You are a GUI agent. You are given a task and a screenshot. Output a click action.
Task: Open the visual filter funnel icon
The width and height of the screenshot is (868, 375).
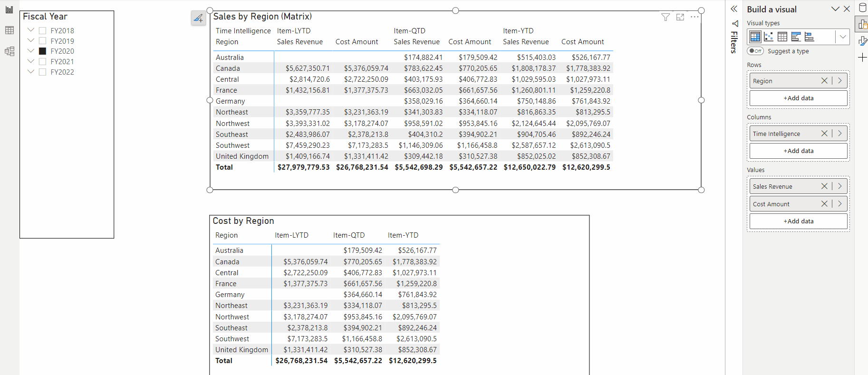665,17
